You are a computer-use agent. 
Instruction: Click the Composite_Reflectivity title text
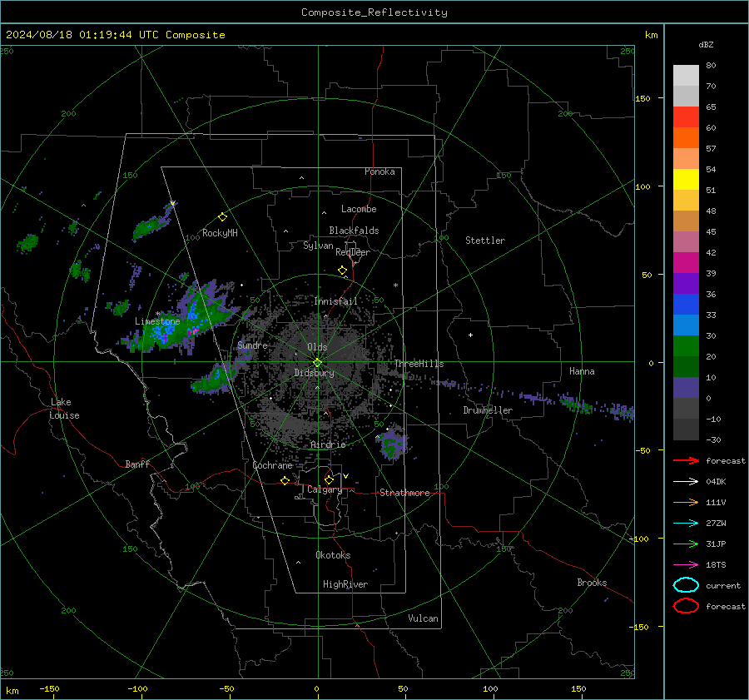pyautogui.click(x=374, y=12)
